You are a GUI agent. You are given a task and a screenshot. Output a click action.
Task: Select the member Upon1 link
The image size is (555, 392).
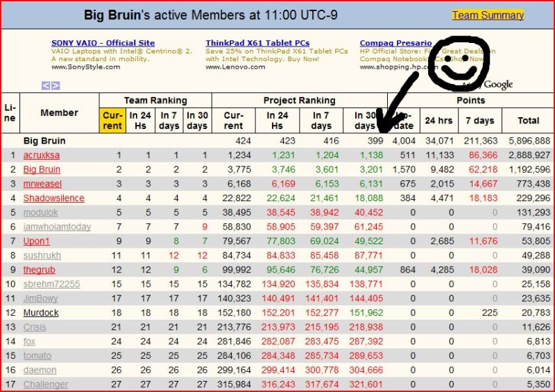[37, 241]
